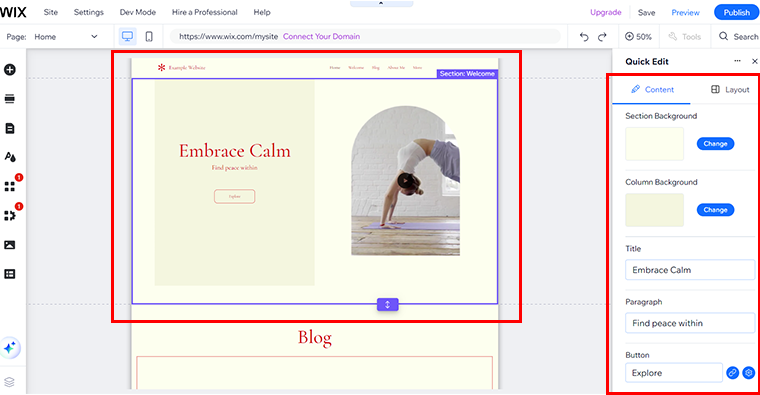This screenshot has width=760, height=395.
Task: Edit the Paragraph field Find peace within
Action: (690, 323)
